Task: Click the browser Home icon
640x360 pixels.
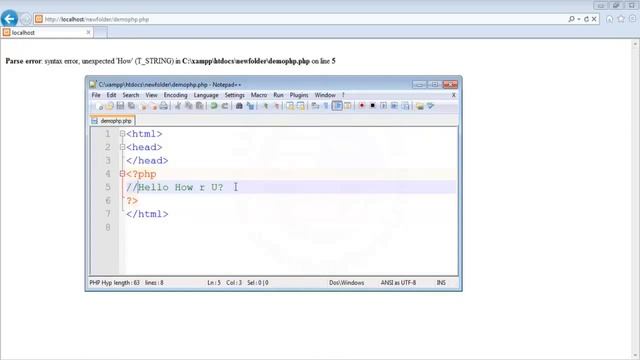Action: point(609,19)
